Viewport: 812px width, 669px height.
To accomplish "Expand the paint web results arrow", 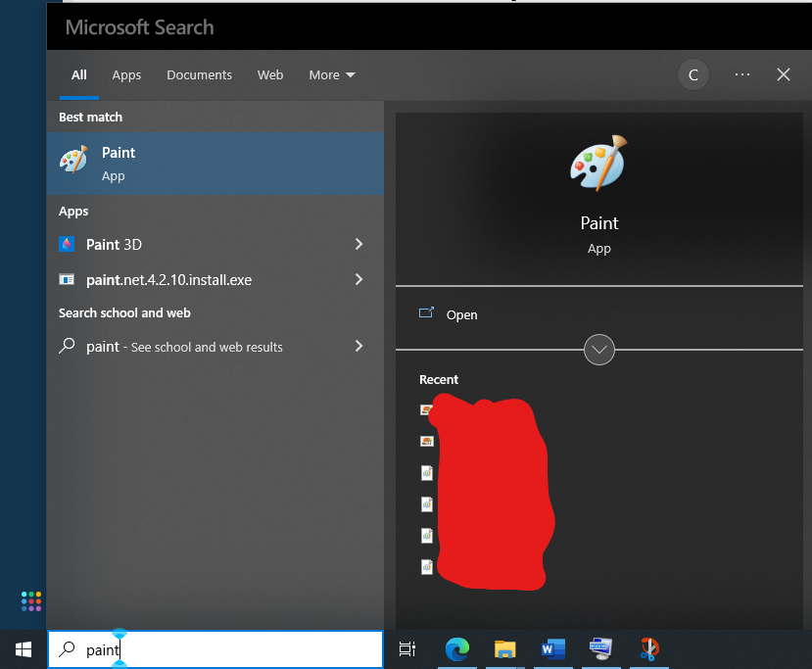I will [x=358, y=346].
